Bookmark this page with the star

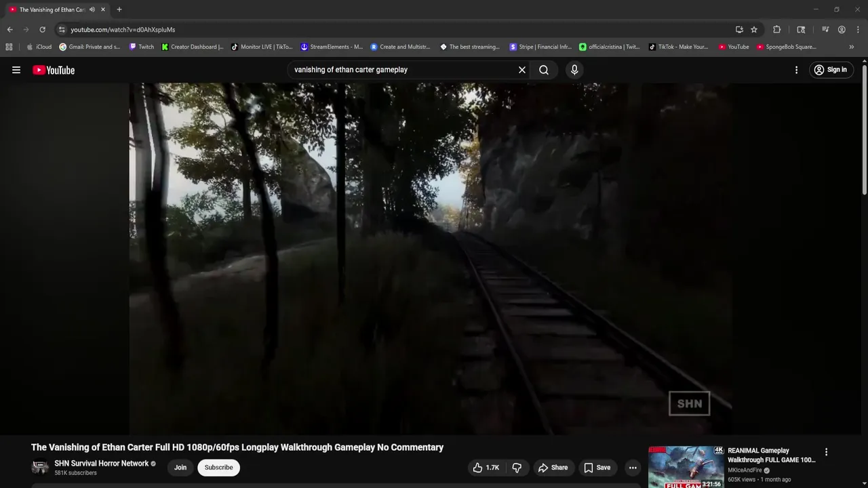click(x=754, y=30)
